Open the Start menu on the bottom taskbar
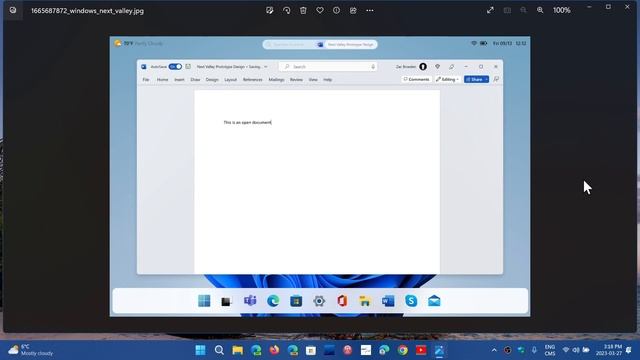Viewport: 640px width, 360px height. point(200,350)
